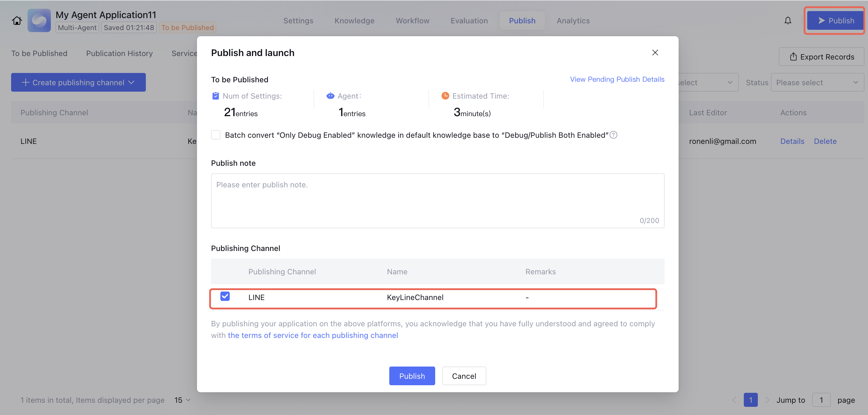
Task: Open the Status Please select dropdown
Action: click(x=817, y=83)
